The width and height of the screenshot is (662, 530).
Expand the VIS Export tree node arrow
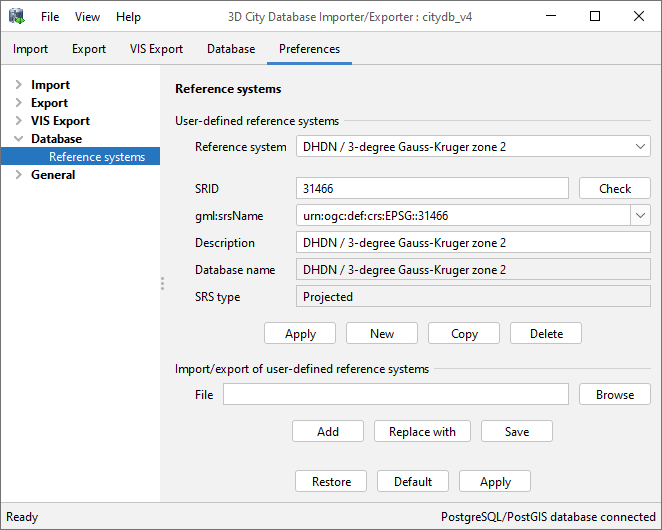(x=18, y=121)
